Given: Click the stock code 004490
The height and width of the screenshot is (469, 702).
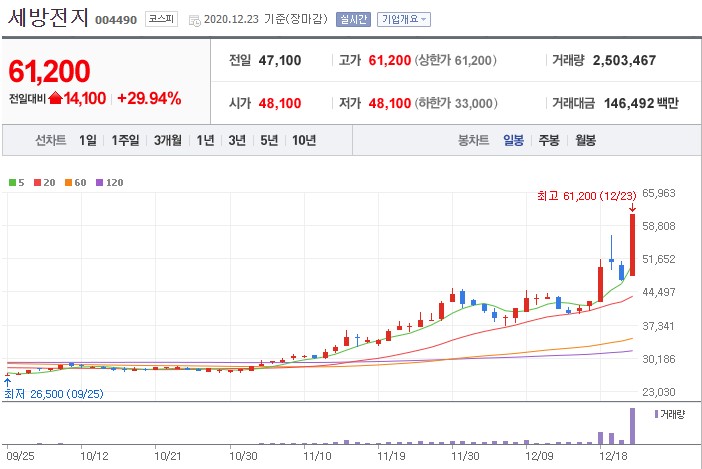Looking at the screenshot, I should (x=116, y=20).
